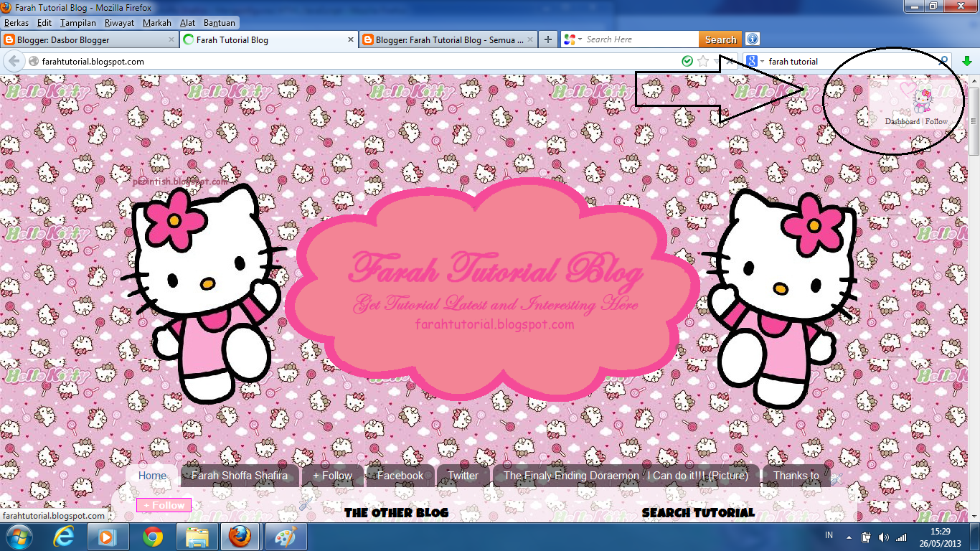
Task: Click the IN language indicator
Action: [x=829, y=536]
